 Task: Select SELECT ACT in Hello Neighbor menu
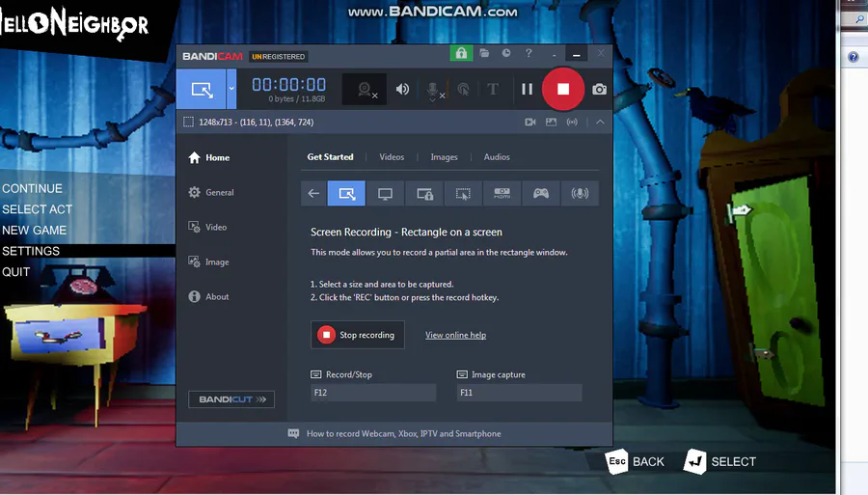click(37, 209)
